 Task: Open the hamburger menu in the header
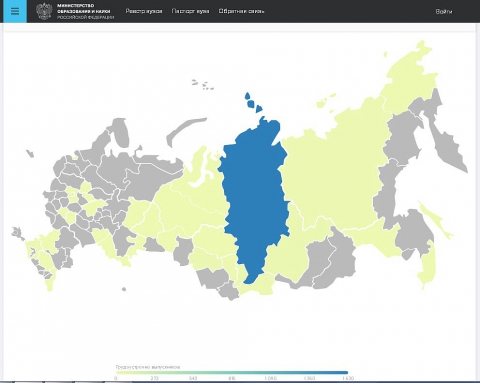(x=15, y=11)
